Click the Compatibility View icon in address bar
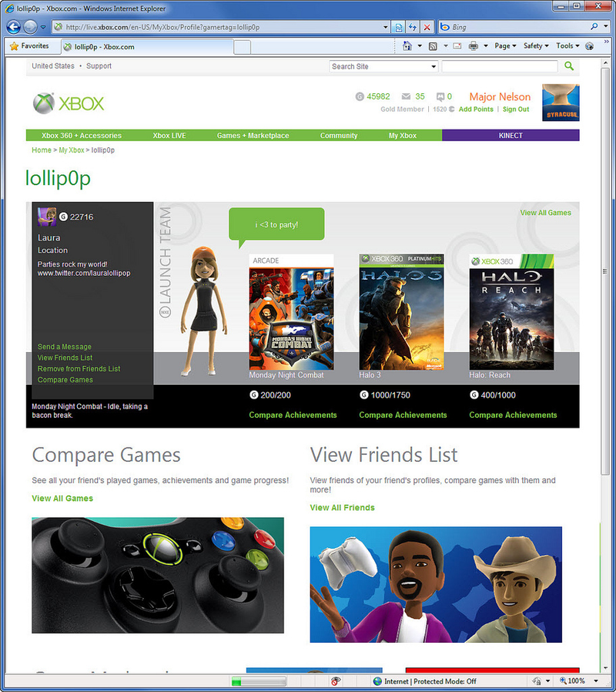Viewport: 616px width, 692px height. coord(399,27)
